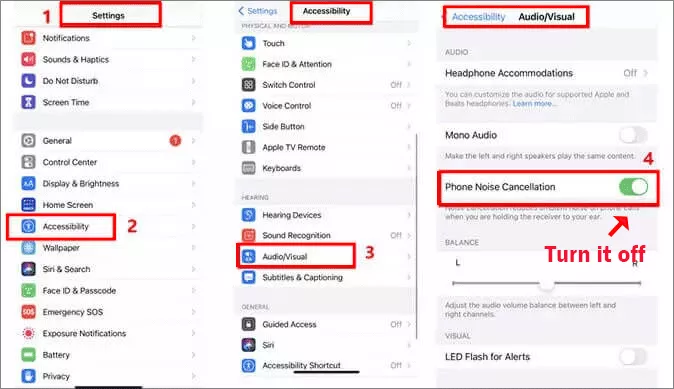This screenshot has width=674, height=389.
Task: Tap the Wallpaper icon
Action: (28, 248)
